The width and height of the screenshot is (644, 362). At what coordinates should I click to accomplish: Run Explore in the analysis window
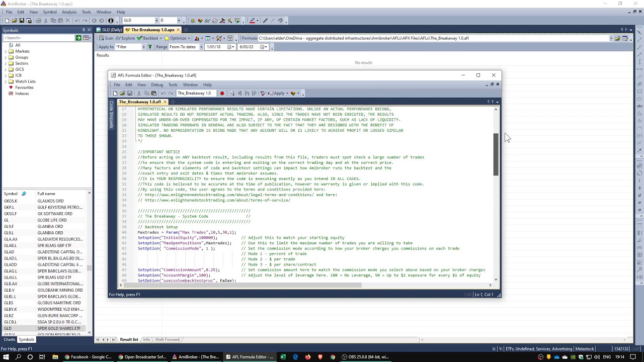(125, 38)
